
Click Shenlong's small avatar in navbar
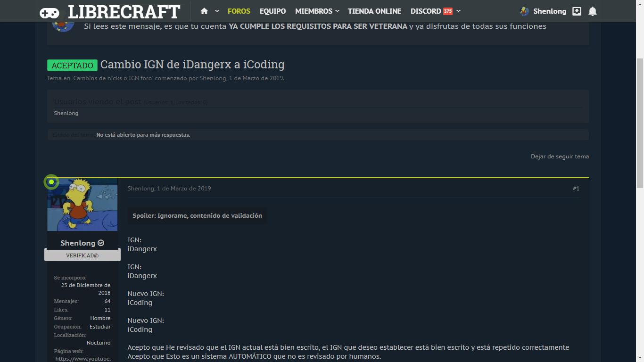tap(524, 11)
